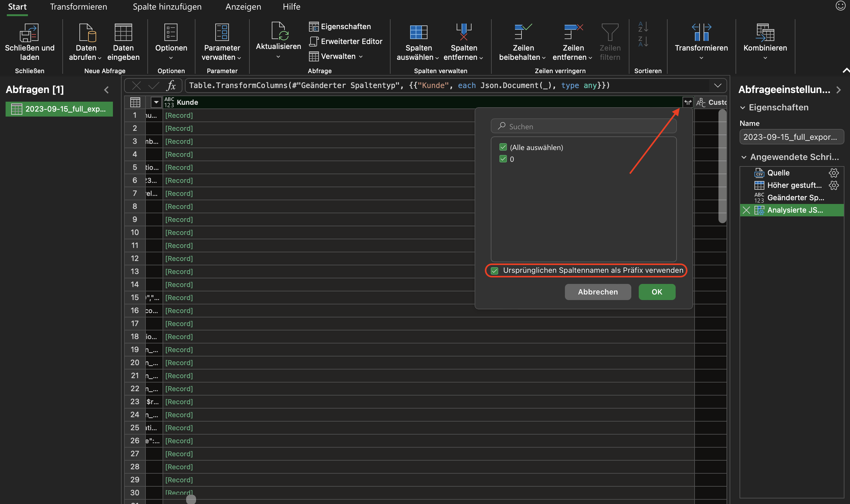Open Spalte hinzufügen tab
The image size is (850, 504).
167,7
